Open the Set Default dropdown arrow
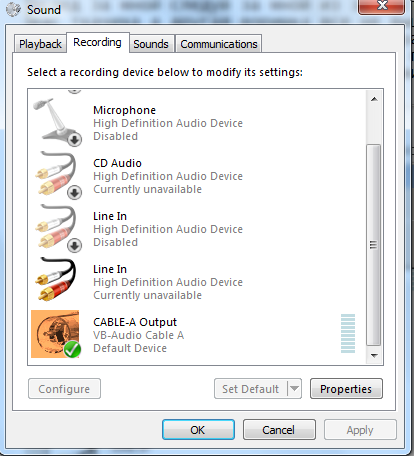This screenshot has height=456, width=414. [294, 388]
